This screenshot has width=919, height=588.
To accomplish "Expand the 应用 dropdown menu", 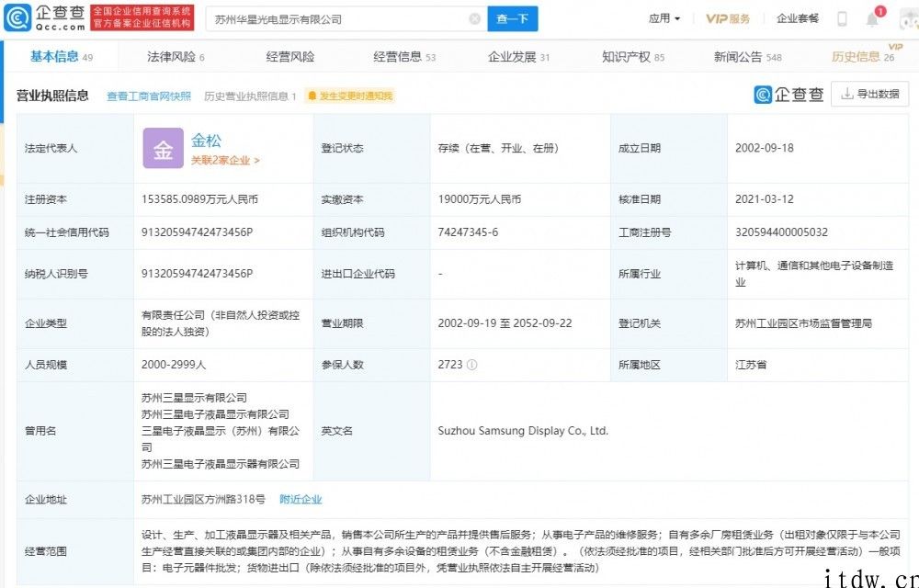I will (x=664, y=18).
